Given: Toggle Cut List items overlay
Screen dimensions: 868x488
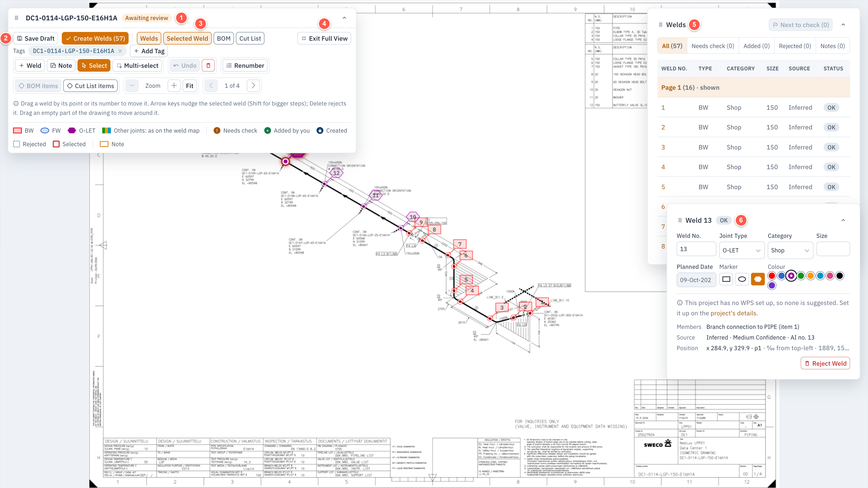Looking at the screenshot, I should coord(91,86).
